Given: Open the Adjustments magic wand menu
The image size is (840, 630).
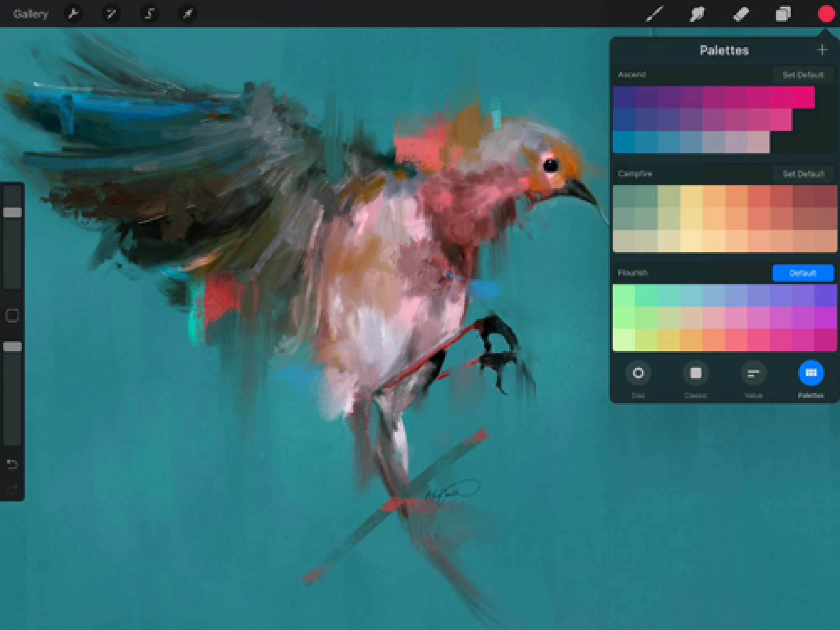Looking at the screenshot, I should (x=111, y=14).
